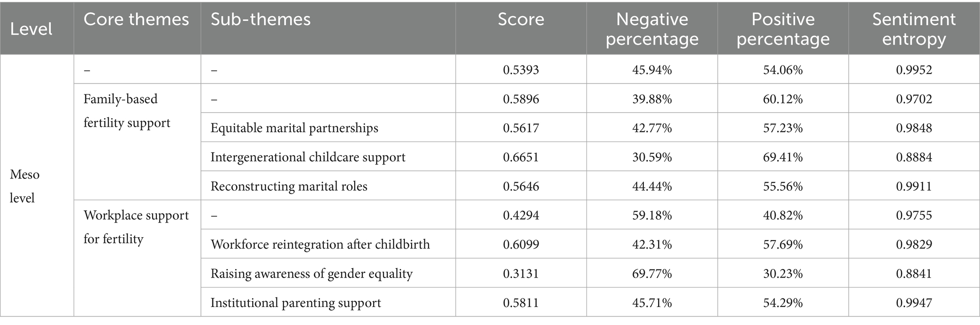Select the negative percentage 69.77%
The image size is (980, 325).
coord(652,274)
